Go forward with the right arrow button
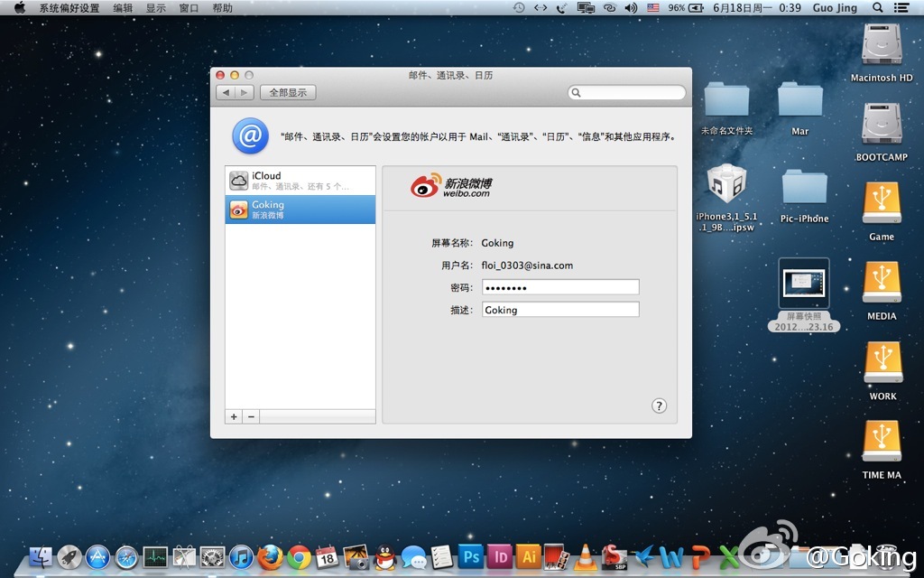Viewport: 924px width, 578px height. (x=245, y=93)
